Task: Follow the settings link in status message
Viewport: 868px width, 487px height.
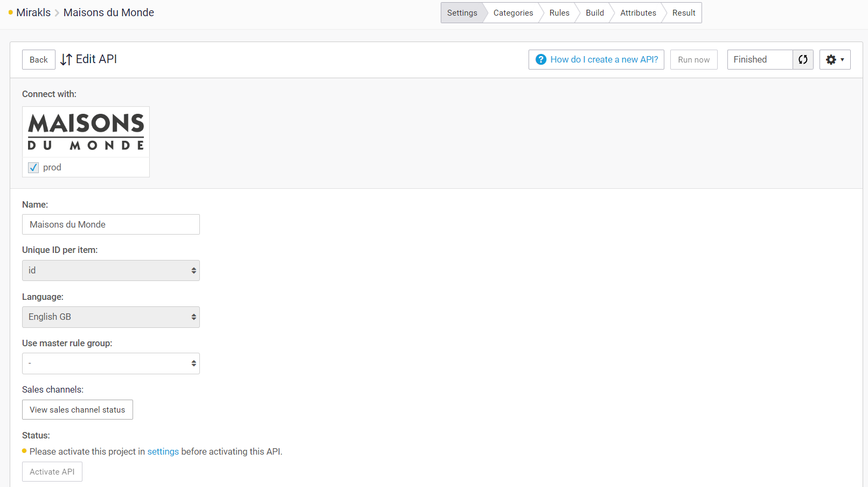Action: tap(163, 451)
